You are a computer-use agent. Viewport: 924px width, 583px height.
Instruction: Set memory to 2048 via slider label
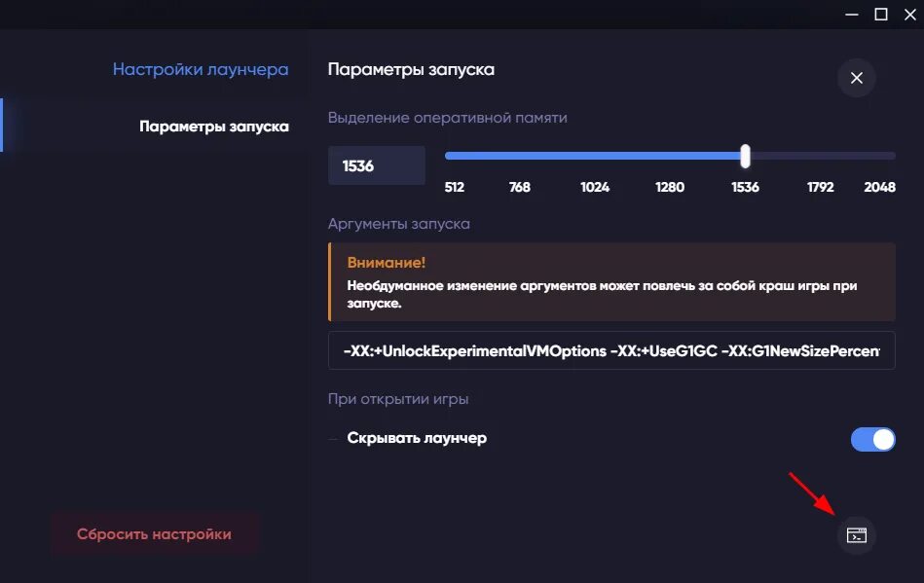879,187
